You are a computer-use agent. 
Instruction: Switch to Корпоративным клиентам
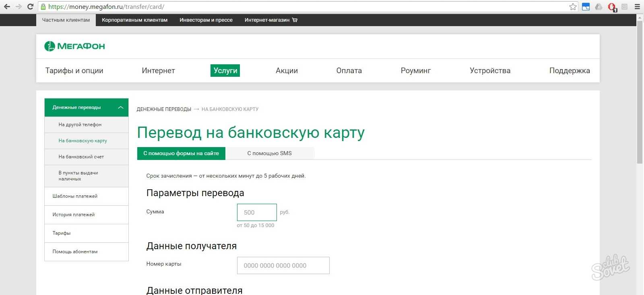[x=134, y=20]
